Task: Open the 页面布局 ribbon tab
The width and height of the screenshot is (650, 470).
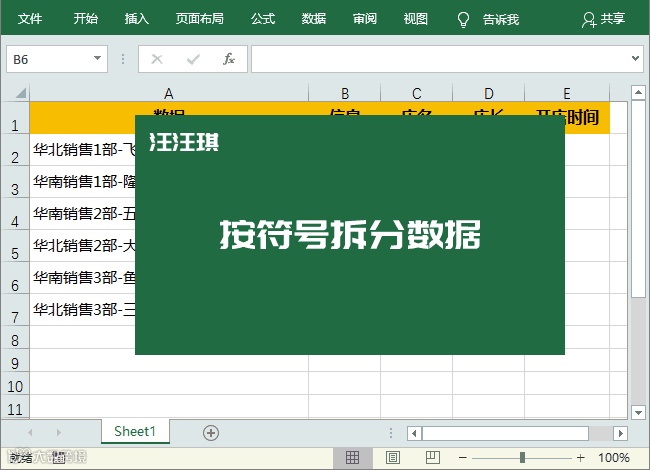Action: click(x=199, y=19)
